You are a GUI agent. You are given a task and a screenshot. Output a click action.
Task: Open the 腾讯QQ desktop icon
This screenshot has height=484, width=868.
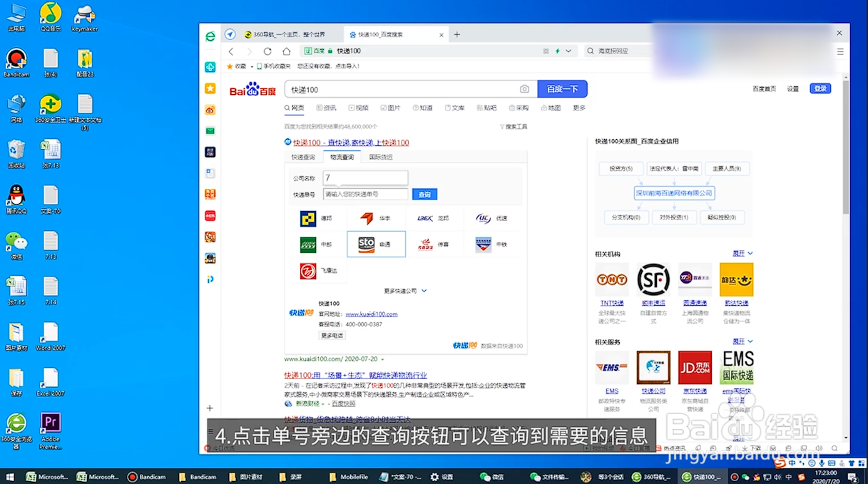point(16,200)
